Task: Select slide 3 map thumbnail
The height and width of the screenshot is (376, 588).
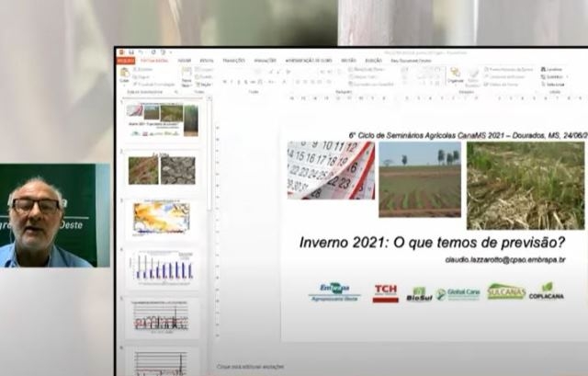Action: 162,219
